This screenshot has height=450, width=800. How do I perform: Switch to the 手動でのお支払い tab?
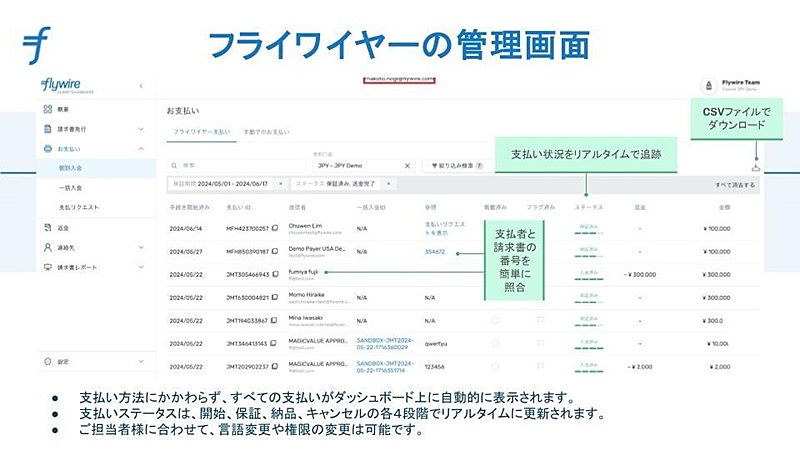click(x=266, y=132)
